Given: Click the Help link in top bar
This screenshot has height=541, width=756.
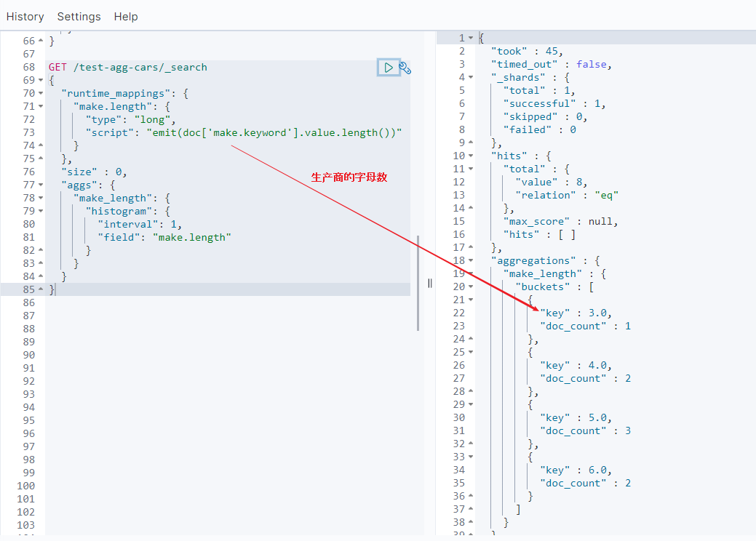Looking at the screenshot, I should point(126,16).
